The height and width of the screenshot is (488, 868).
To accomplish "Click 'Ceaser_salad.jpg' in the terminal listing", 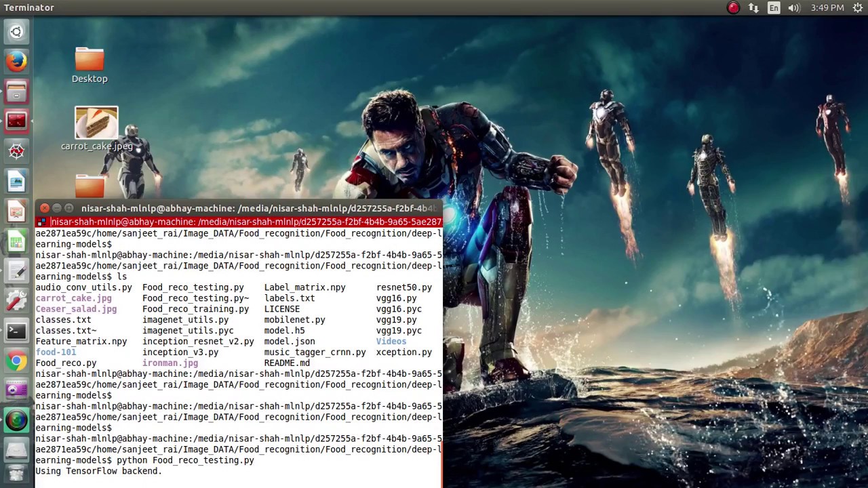I will click(x=76, y=309).
